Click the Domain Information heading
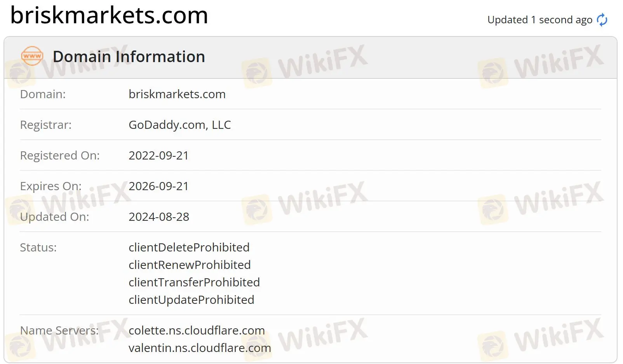Image resolution: width=623 pixels, height=364 pixels. 129,57
